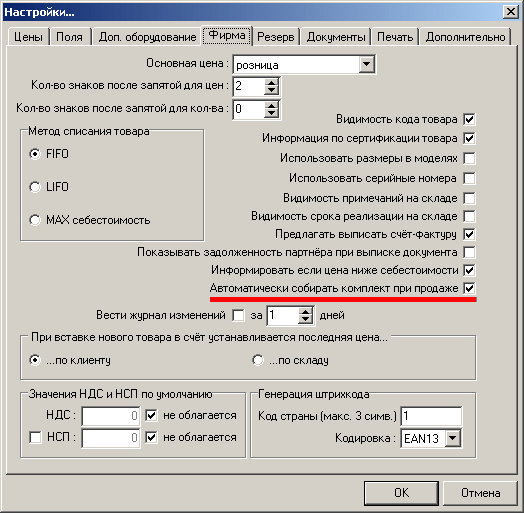Toggle Видимость кода товара checkbox
Screen dimensions: 524x513
469,119
